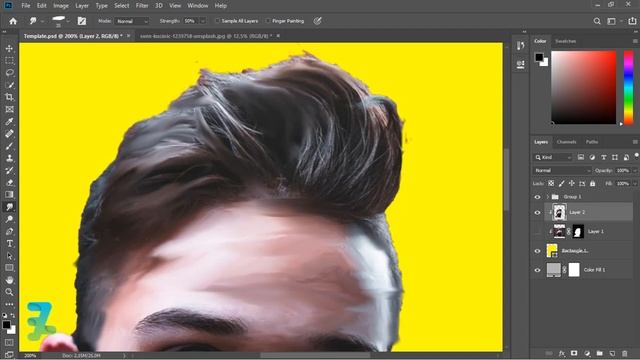Open the Mode dropdown set to Normal
The image size is (640, 360).
coord(131,21)
